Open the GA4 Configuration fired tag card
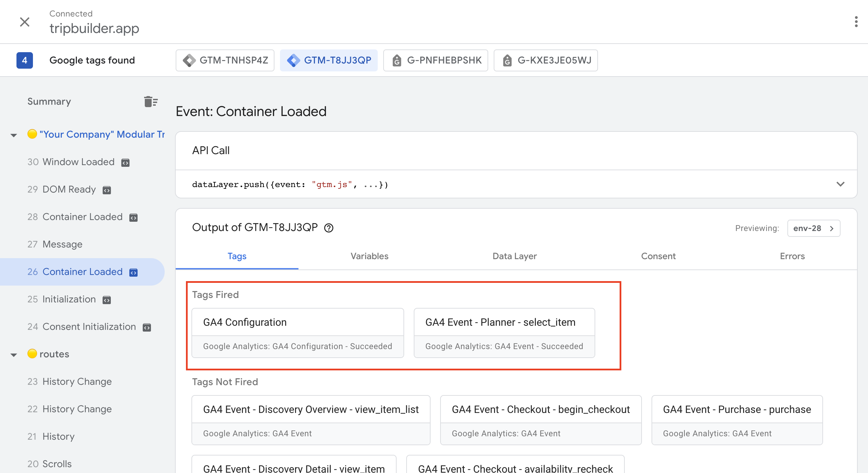 click(298, 333)
